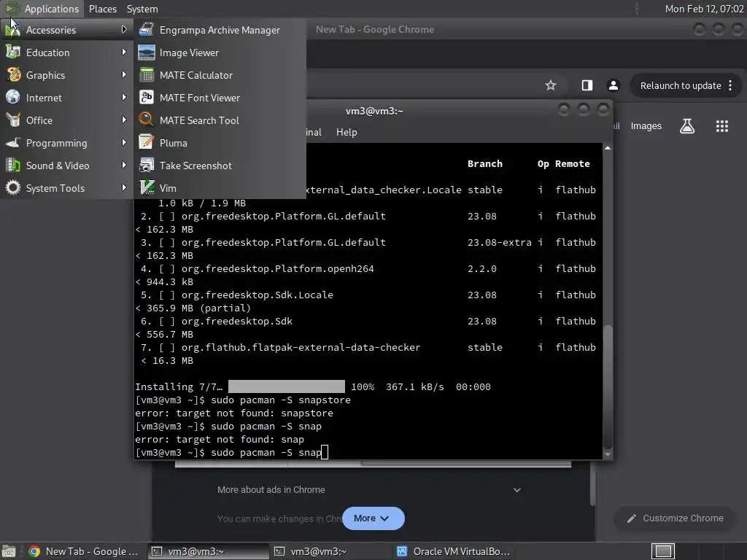Open Search Labs flask icon
The width and height of the screenshot is (747, 560).
[687, 125]
